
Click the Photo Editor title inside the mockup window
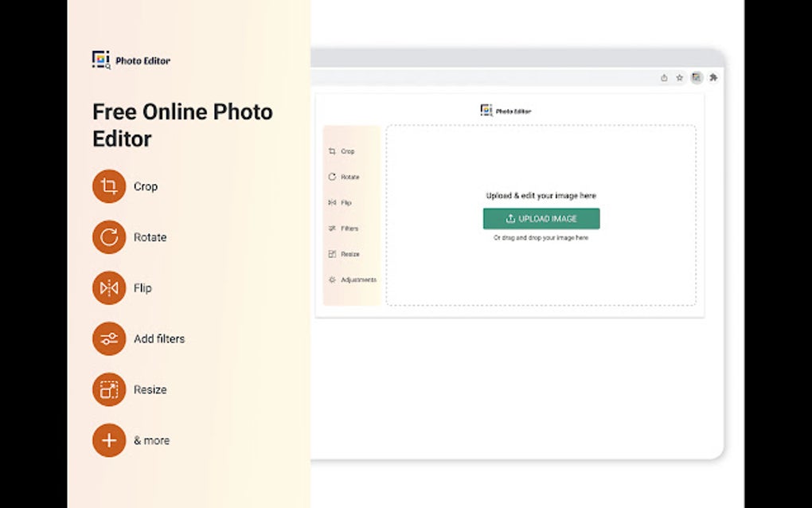(506, 110)
